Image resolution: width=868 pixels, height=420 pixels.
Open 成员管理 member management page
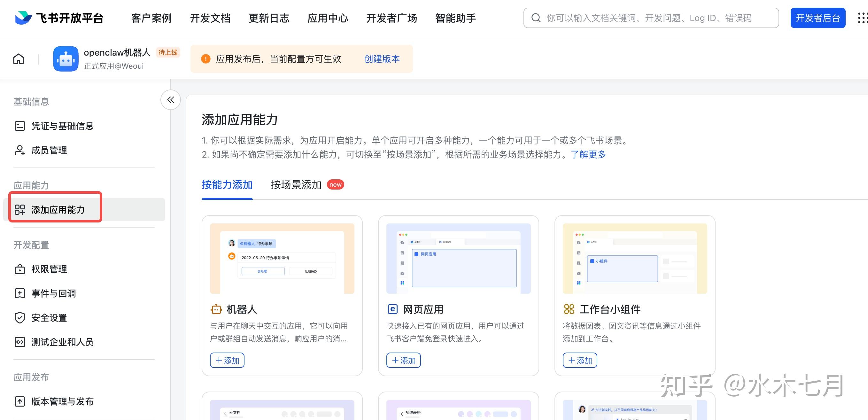click(49, 150)
